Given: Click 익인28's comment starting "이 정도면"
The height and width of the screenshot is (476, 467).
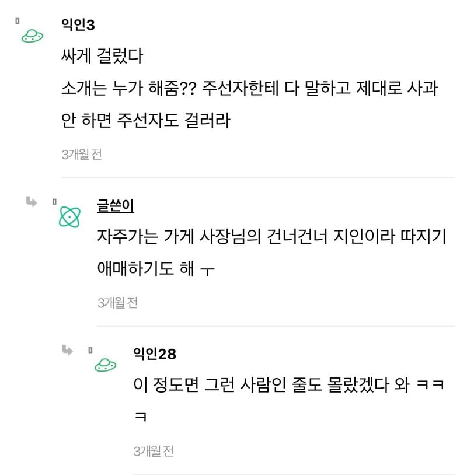Looking at the screenshot, I should pyautogui.click(x=288, y=386).
